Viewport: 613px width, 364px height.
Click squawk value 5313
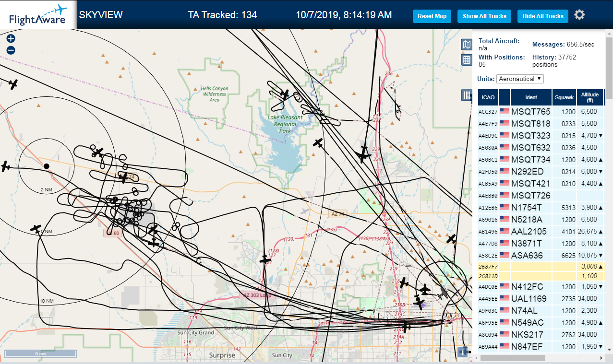(568, 208)
